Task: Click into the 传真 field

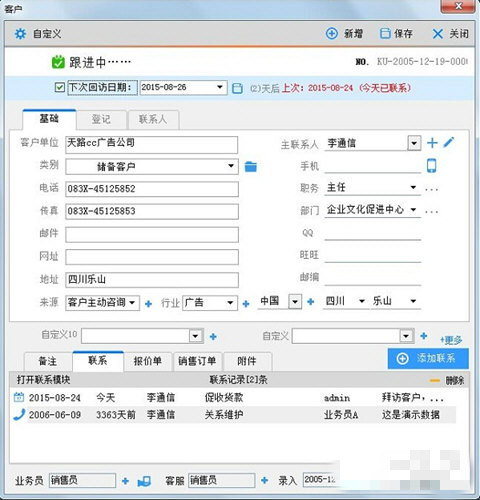Action: point(152,211)
